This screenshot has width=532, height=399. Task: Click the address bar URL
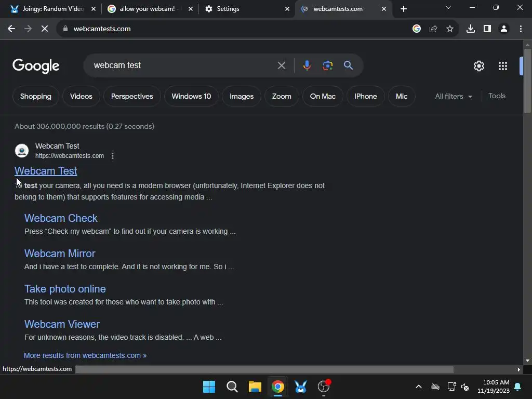tap(102, 29)
